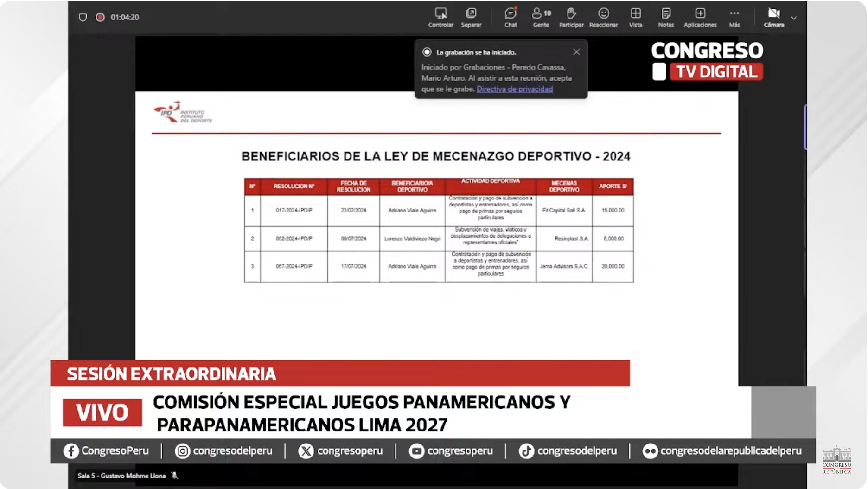Click the Congreso TV Digital logo
The height and width of the screenshot is (489, 868).
(707, 61)
